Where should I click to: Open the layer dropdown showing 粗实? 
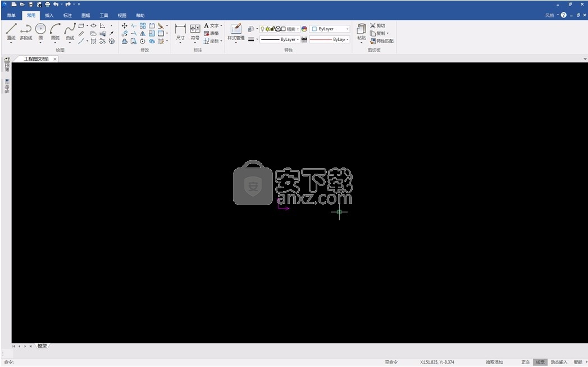[x=280, y=29]
